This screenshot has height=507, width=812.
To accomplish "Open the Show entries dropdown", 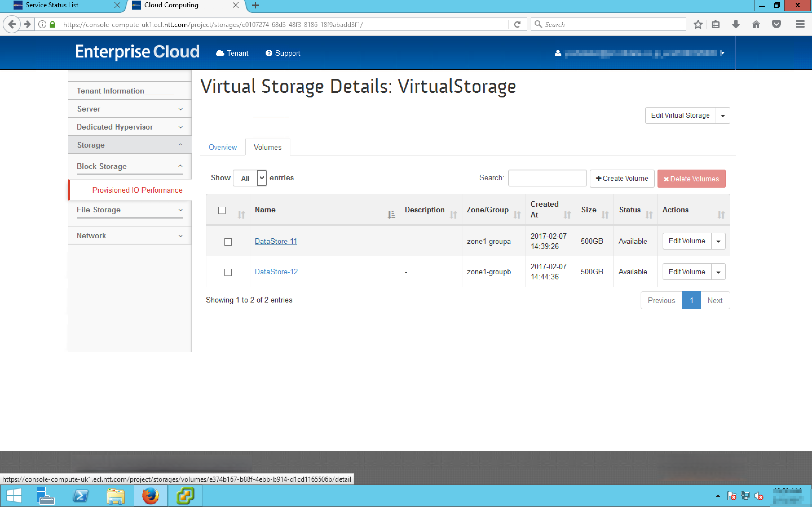I will (250, 178).
